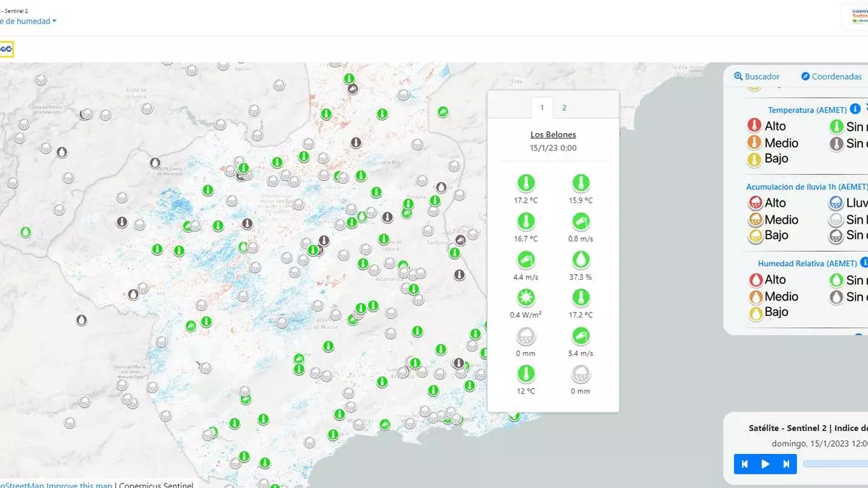The height and width of the screenshot is (488, 868).
Task: Click the yellow Bajo relative humidity icon
Action: (x=754, y=312)
